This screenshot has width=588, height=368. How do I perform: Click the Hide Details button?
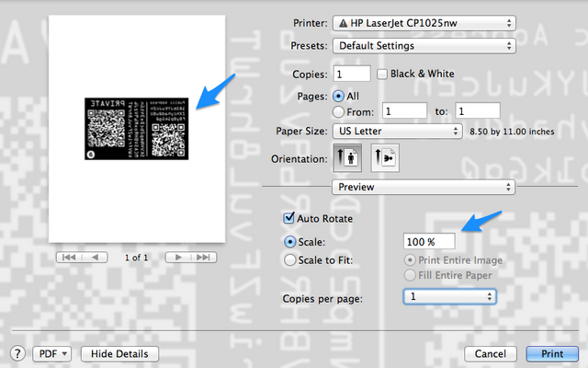pos(119,353)
